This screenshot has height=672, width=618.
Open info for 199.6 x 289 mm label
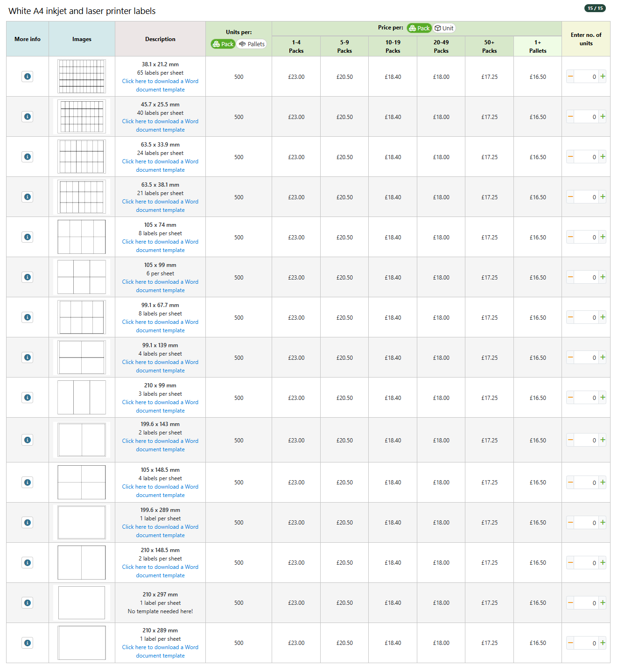(x=28, y=522)
